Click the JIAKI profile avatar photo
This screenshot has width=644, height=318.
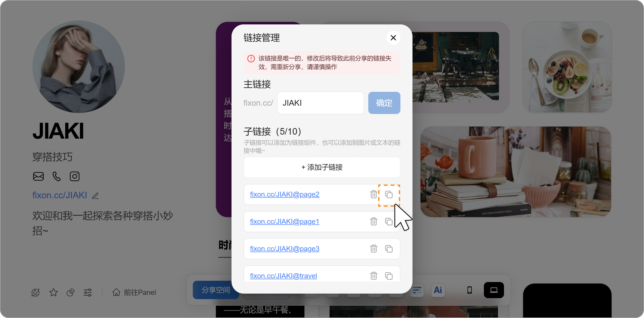click(x=79, y=67)
